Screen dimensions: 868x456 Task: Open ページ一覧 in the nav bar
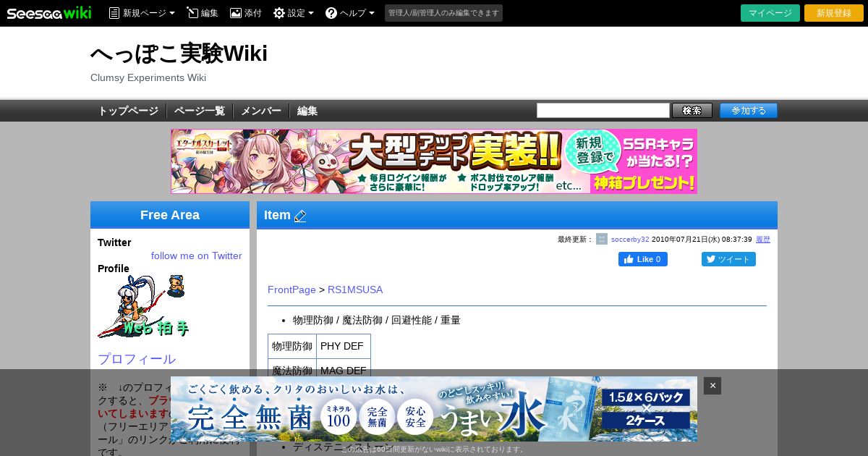200,111
